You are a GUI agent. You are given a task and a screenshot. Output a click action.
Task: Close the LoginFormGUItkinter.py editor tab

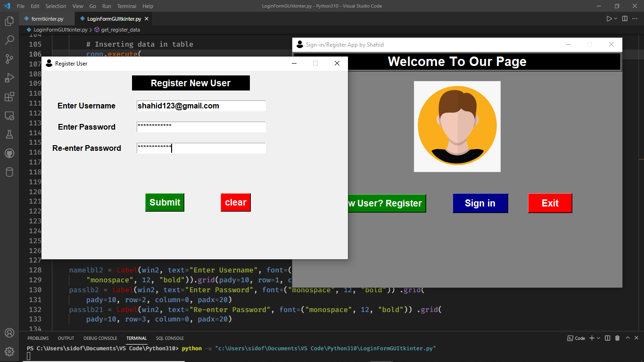pos(147,19)
